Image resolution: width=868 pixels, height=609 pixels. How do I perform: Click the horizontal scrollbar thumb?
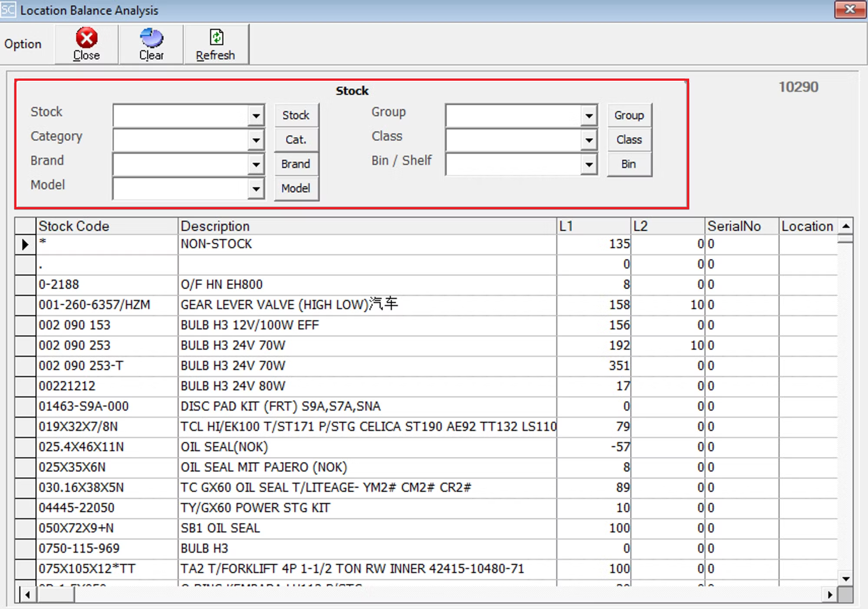pos(56,595)
